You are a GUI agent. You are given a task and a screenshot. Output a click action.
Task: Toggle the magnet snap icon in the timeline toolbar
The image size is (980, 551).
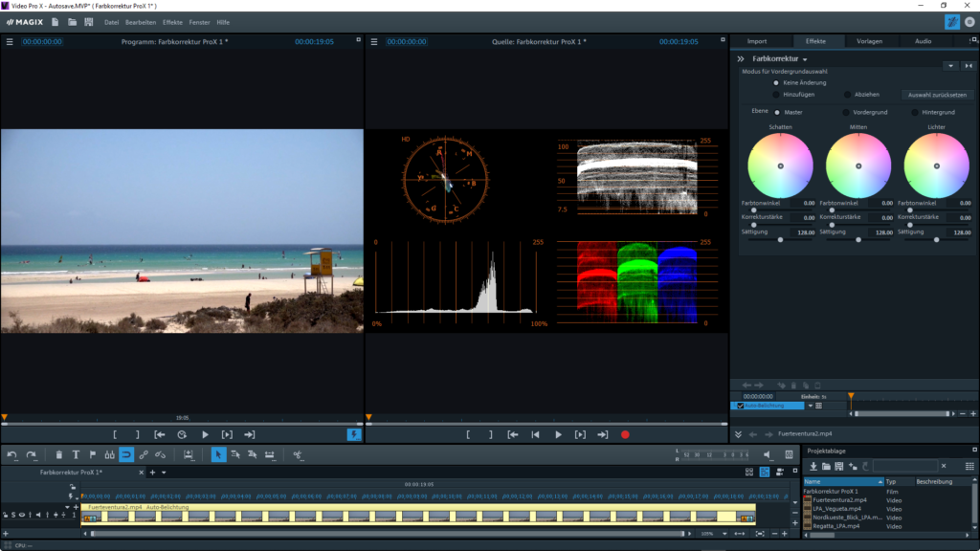(x=126, y=454)
